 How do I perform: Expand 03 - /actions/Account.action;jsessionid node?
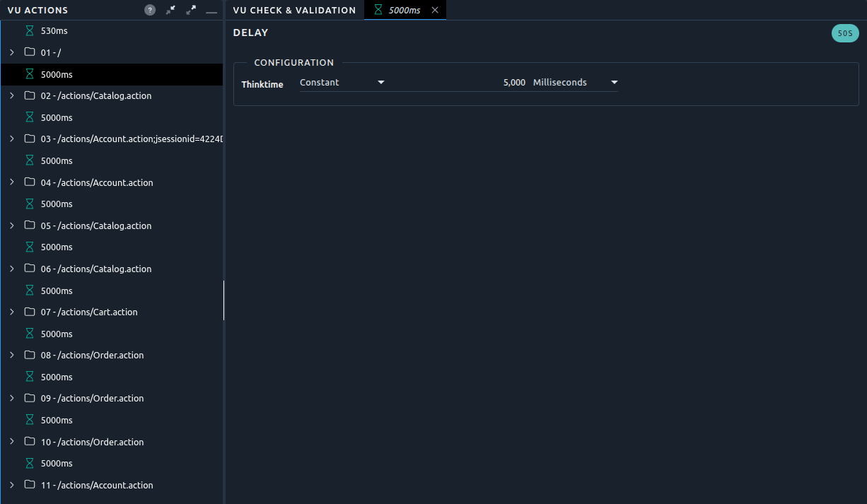(11, 139)
